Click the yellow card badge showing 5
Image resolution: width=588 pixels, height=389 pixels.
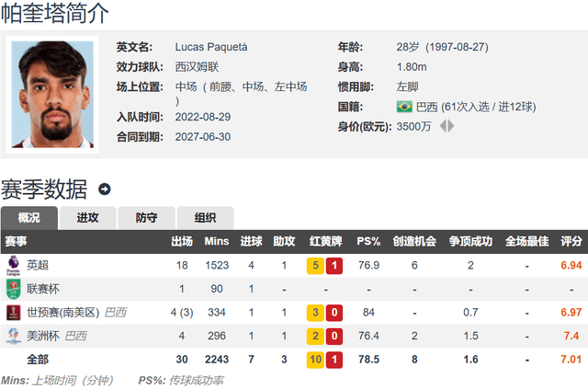315,265
